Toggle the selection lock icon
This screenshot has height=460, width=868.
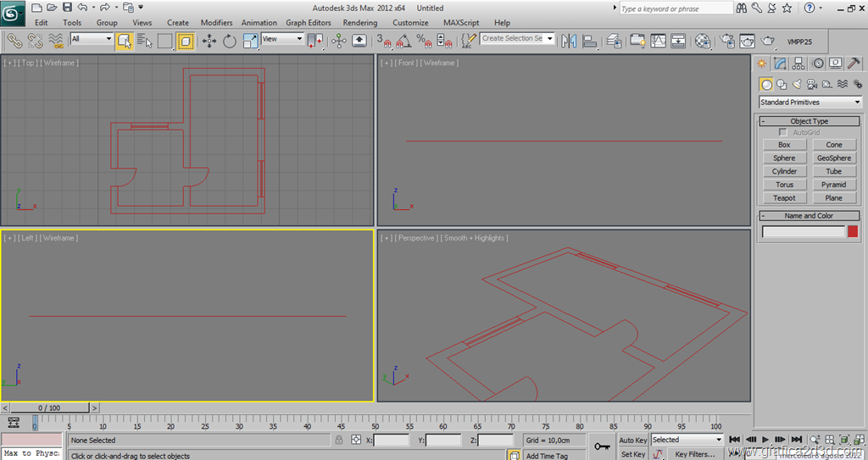pyautogui.click(x=339, y=441)
